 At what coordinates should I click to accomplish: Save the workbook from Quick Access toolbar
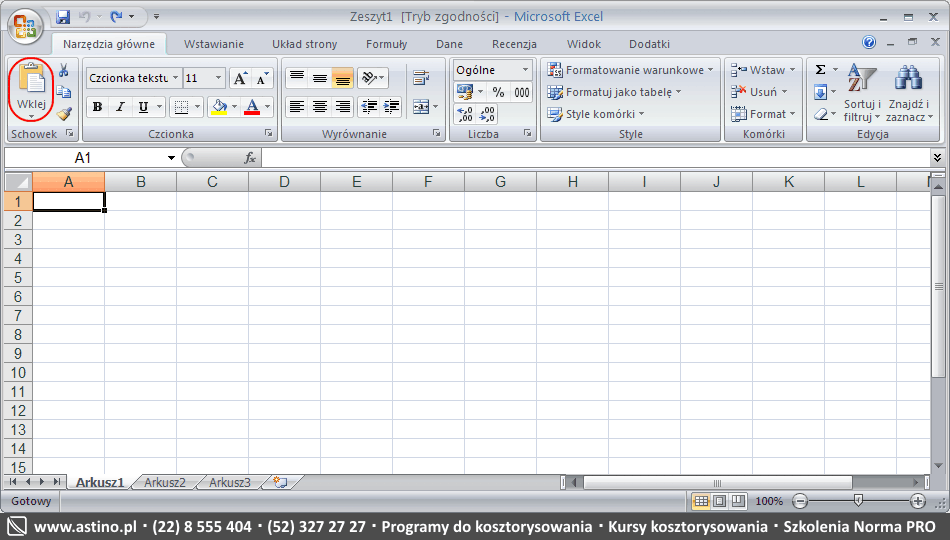tap(63, 17)
